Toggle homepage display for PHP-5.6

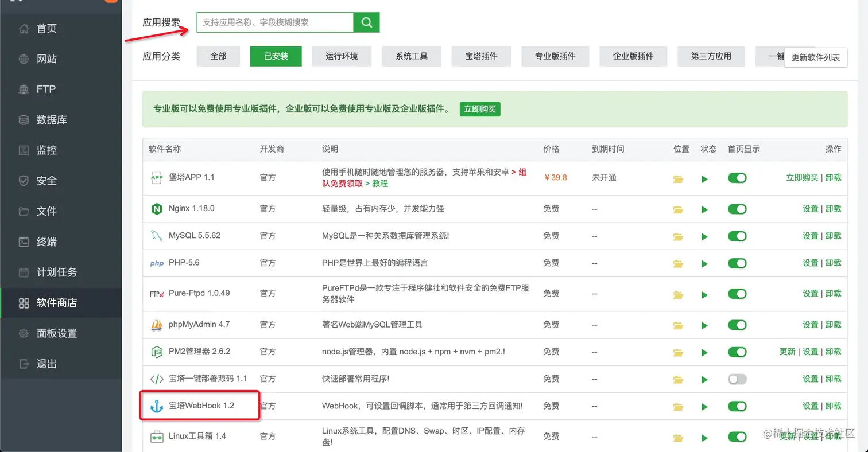click(x=737, y=263)
